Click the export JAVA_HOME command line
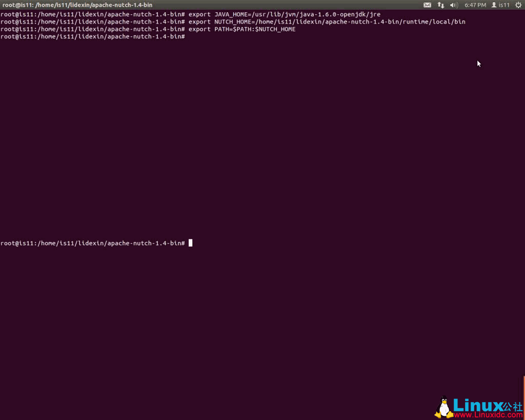The height and width of the screenshot is (420, 525). click(191, 14)
